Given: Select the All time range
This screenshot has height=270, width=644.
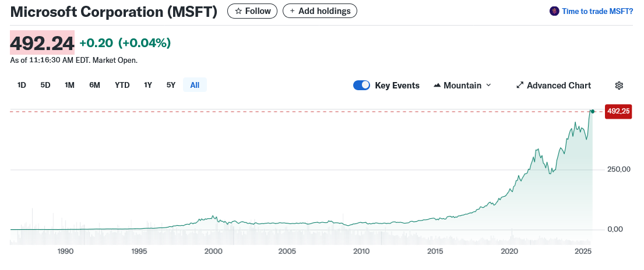Looking at the screenshot, I should [x=195, y=86].
